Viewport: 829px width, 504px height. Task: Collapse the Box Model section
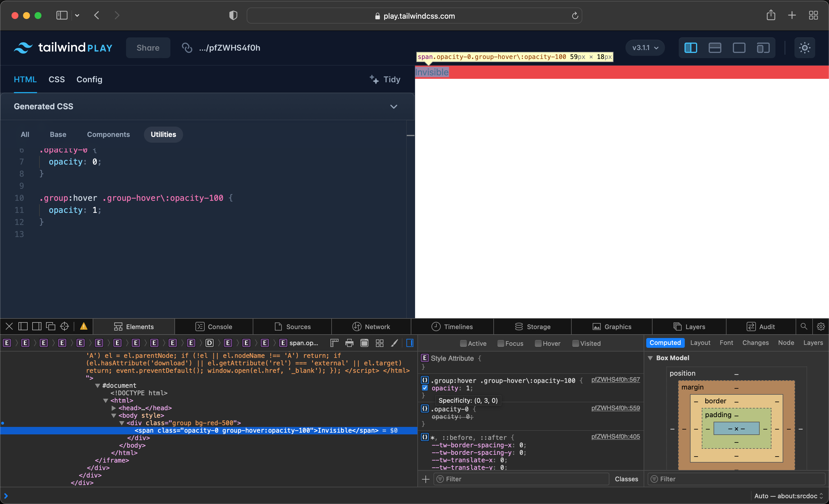650,358
